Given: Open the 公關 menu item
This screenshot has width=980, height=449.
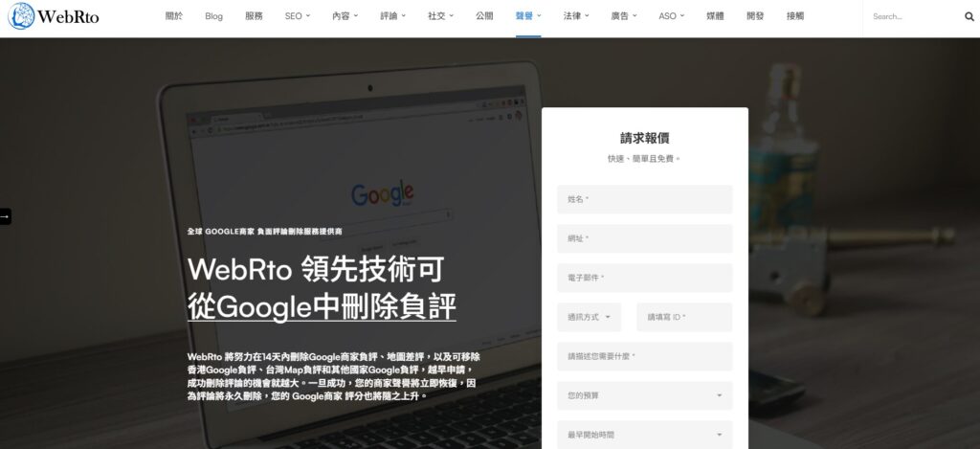Looking at the screenshot, I should pos(484,16).
